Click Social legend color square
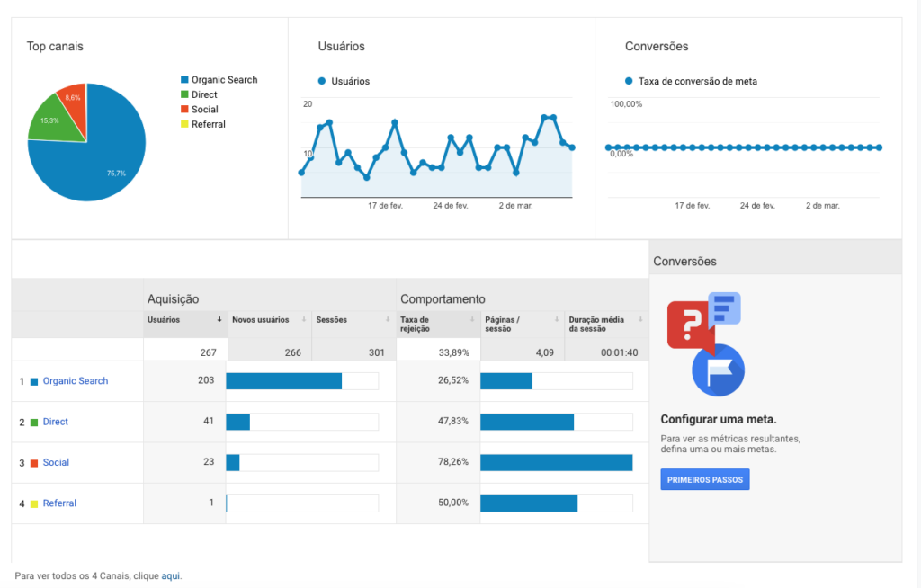The width and height of the screenshot is (921, 588). coord(184,110)
